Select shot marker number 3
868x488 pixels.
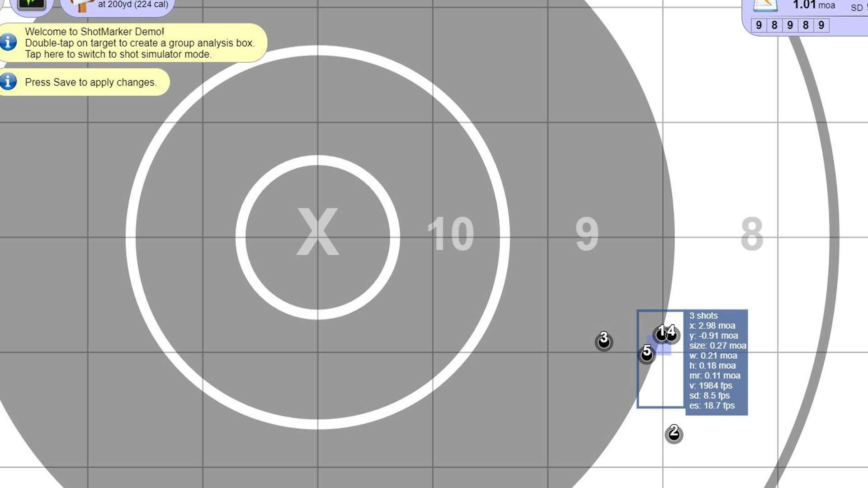click(604, 341)
